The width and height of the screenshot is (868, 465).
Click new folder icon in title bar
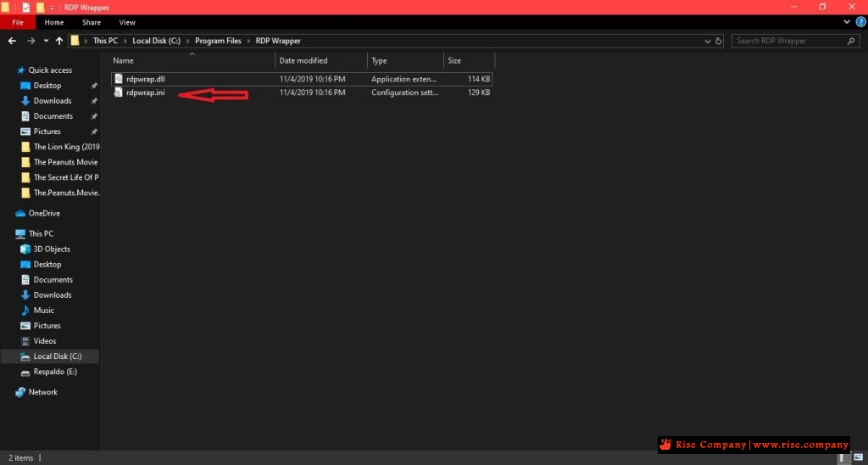[x=40, y=7]
